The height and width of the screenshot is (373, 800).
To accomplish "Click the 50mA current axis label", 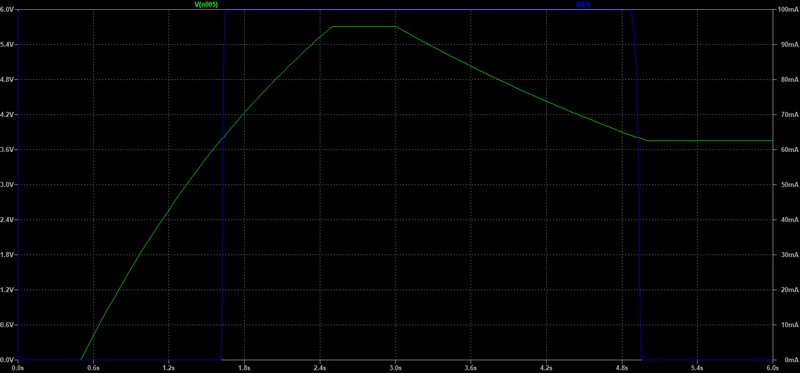I will coord(785,185).
